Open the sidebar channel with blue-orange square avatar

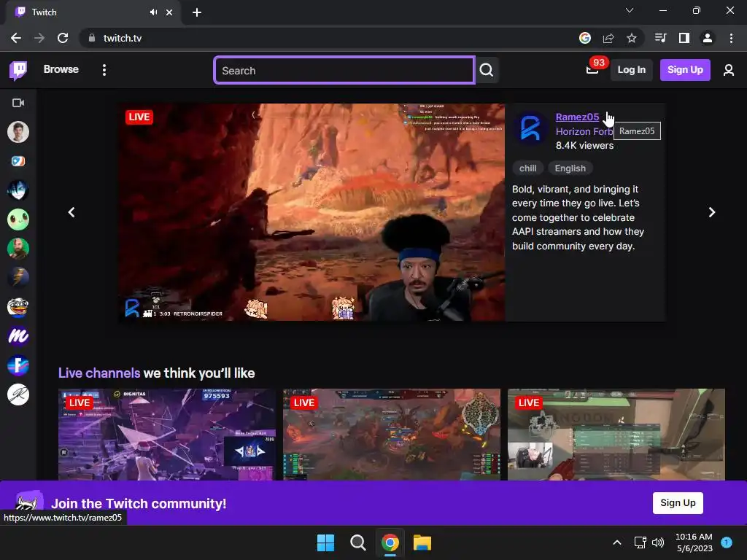coord(18,161)
